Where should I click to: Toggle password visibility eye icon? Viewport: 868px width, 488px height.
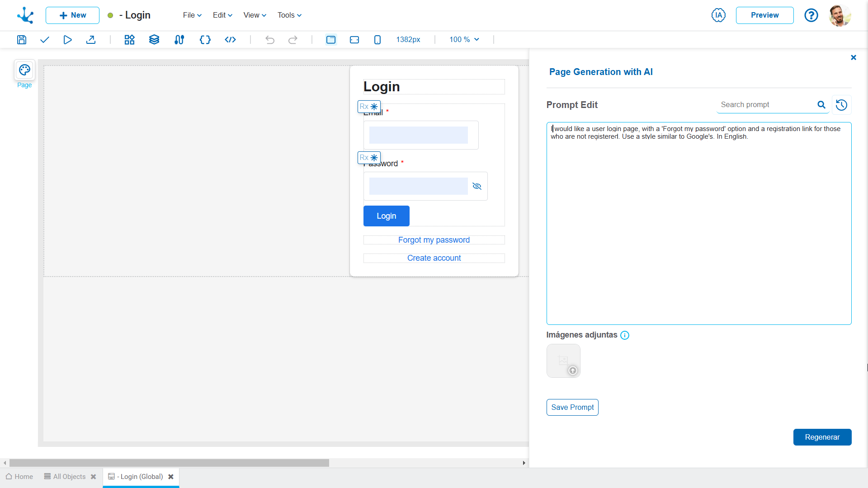[x=477, y=186]
